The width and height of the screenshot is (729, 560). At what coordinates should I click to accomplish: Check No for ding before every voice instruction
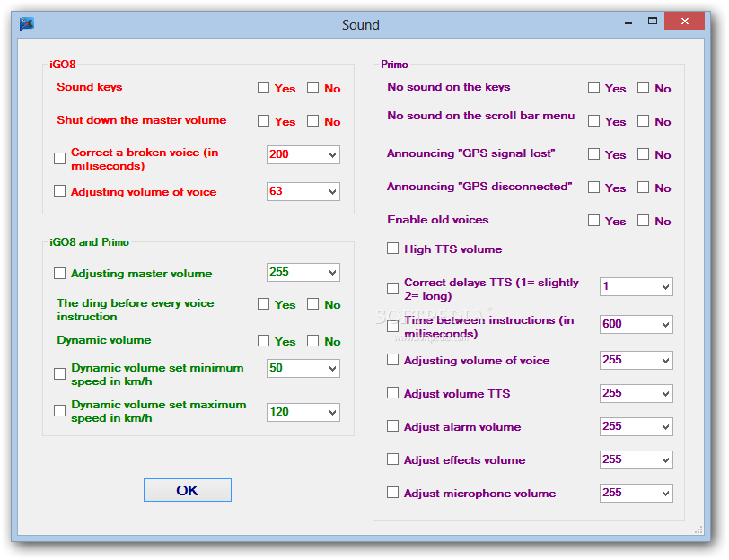[x=313, y=304]
